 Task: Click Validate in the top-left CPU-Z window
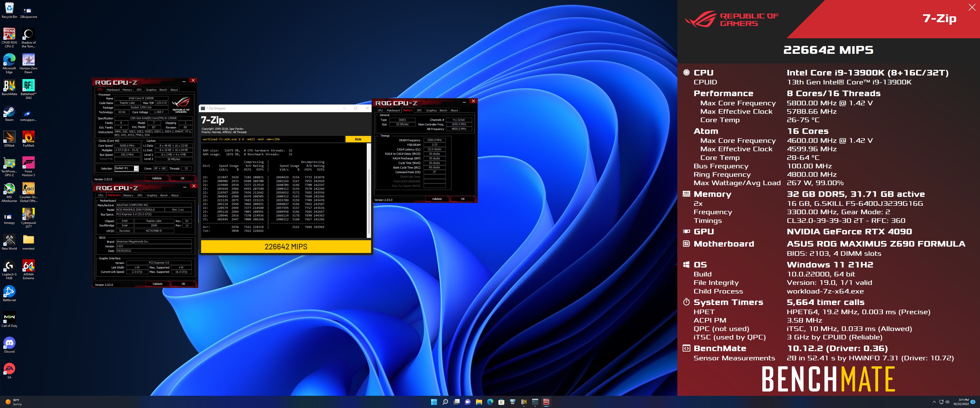[x=157, y=178]
